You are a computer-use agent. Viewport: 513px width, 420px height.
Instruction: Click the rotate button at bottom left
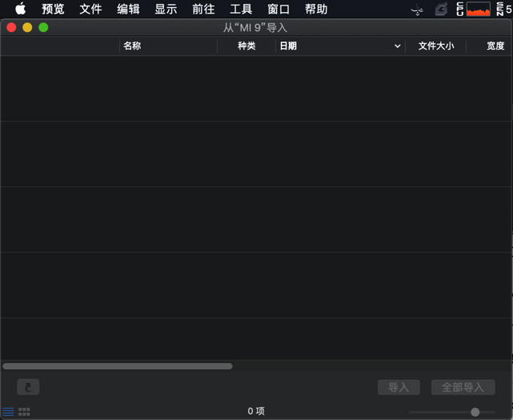(28, 387)
